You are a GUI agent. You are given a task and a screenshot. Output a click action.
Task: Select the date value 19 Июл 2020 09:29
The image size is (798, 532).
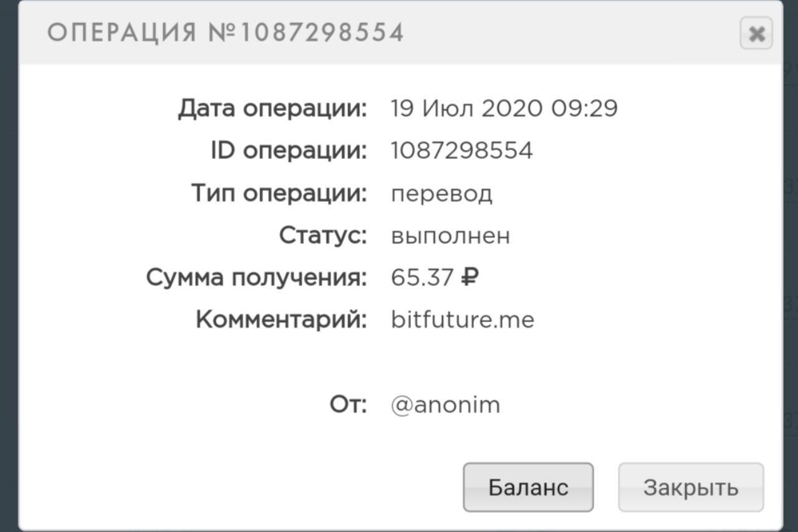(504, 108)
